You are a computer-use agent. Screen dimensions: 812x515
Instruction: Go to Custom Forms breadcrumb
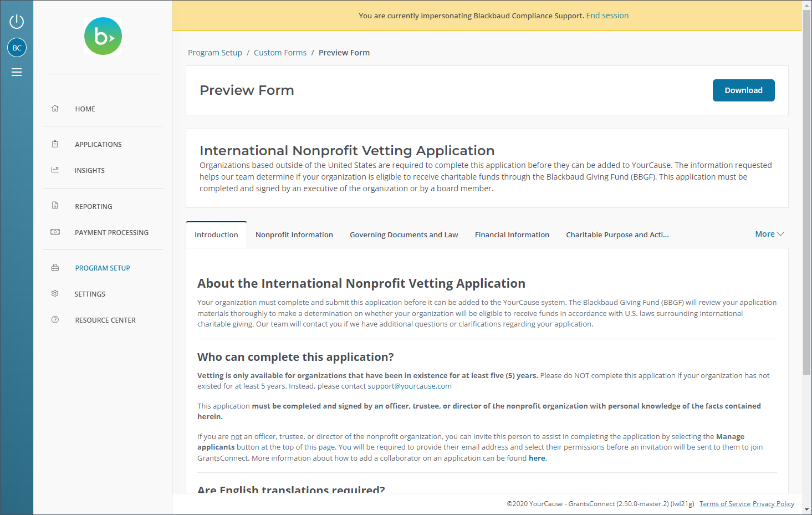pyautogui.click(x=280, y=53)
